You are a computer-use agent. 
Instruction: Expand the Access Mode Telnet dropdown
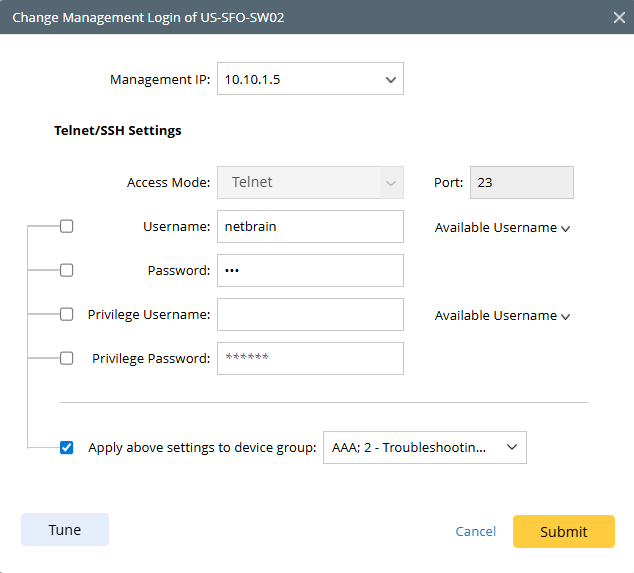[x=309, y=183]
